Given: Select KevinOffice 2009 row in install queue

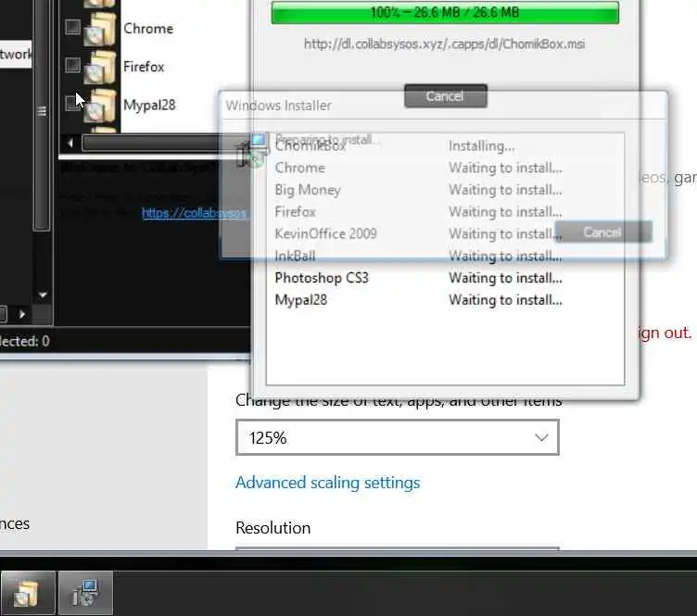Looking at the screenshot, I should (445, 234).
